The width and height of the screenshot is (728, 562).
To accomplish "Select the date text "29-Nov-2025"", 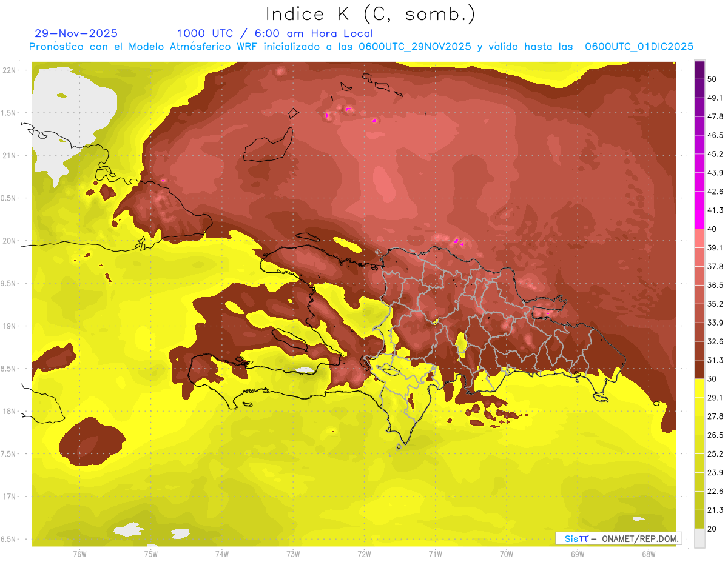I will point(76,34).
